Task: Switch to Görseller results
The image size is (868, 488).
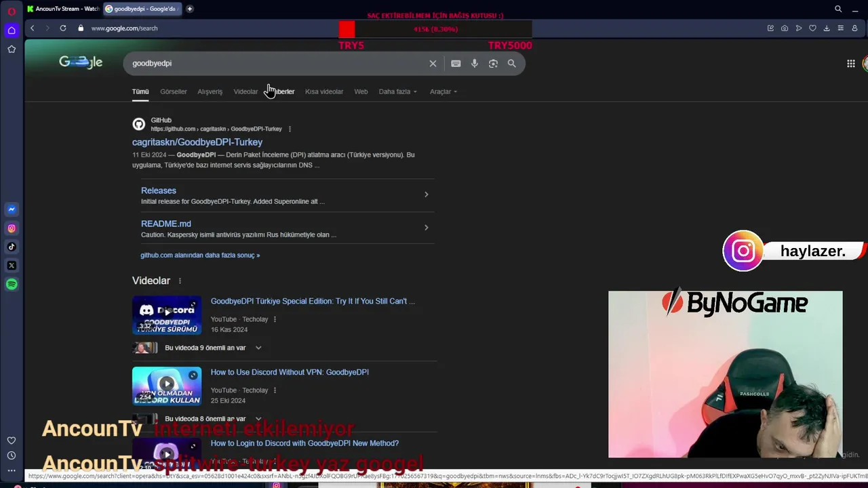Action: 174,91
